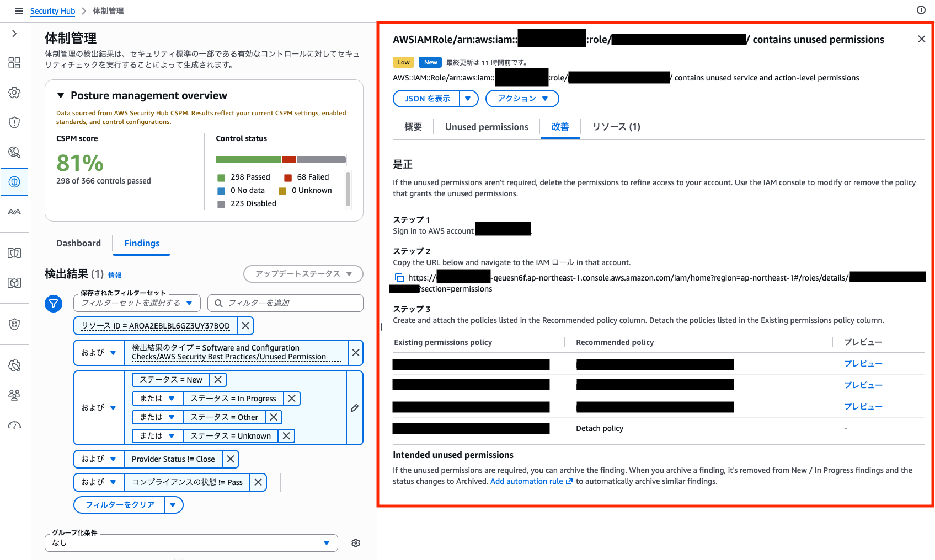Remove the ステータス = Unknown filter

(x=286, y=436)
